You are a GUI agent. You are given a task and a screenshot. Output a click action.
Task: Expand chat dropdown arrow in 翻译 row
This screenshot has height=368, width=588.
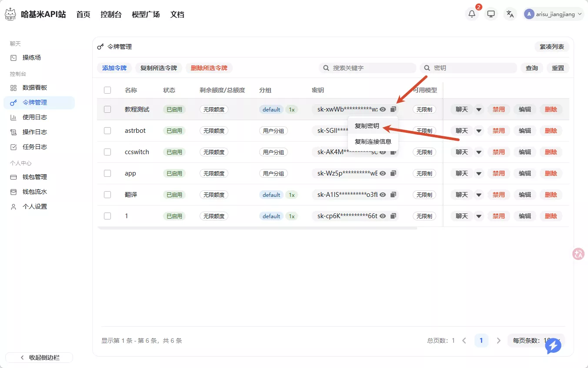point(479,195)
